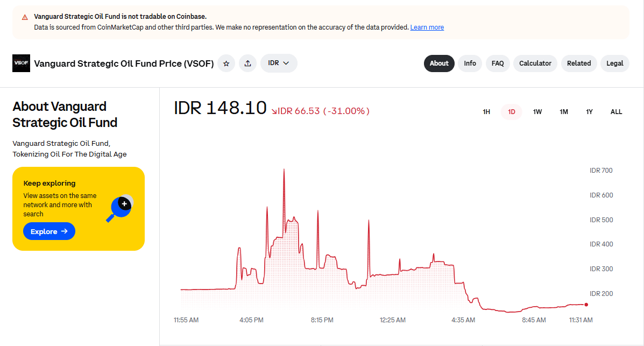Add VSOF to watchlist with the star icon
The image size is (644, 346).
(227, 63)
